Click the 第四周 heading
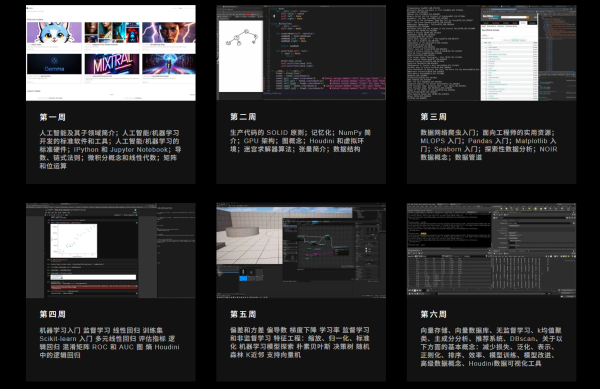600x389 pixels. [x=52, y=314]
